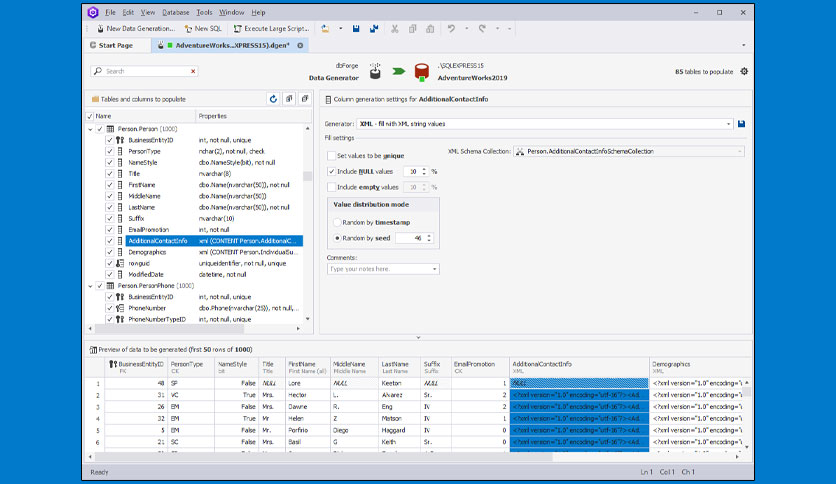Increase the NULL values percent spinner
Screen dimensions: 836x484
[x=424, y=170]
